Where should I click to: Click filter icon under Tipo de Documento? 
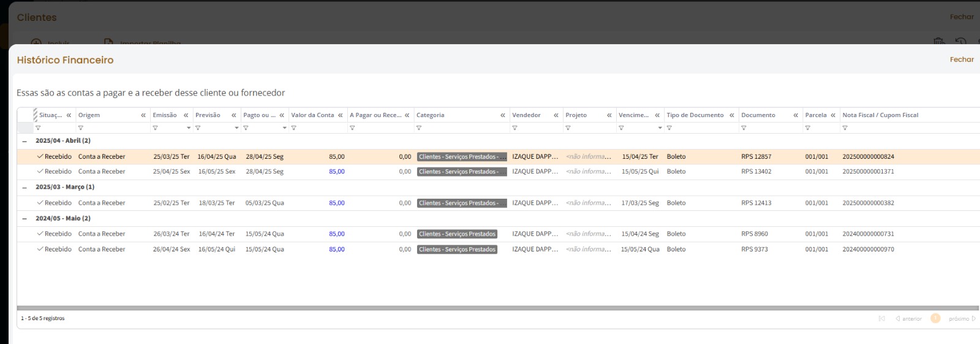point(669,128)
